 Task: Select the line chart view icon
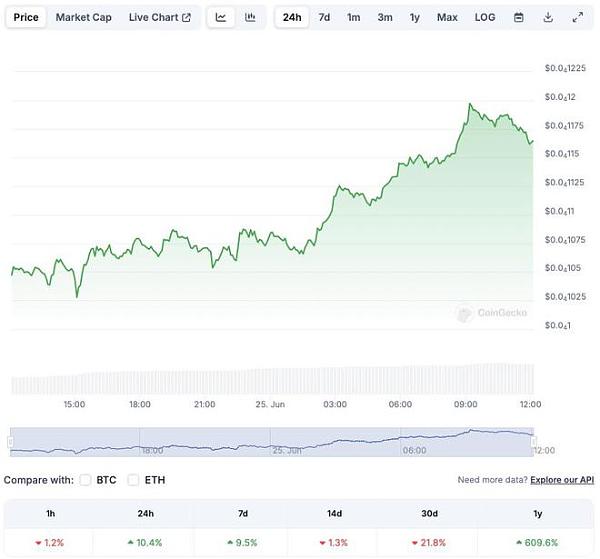221,18
